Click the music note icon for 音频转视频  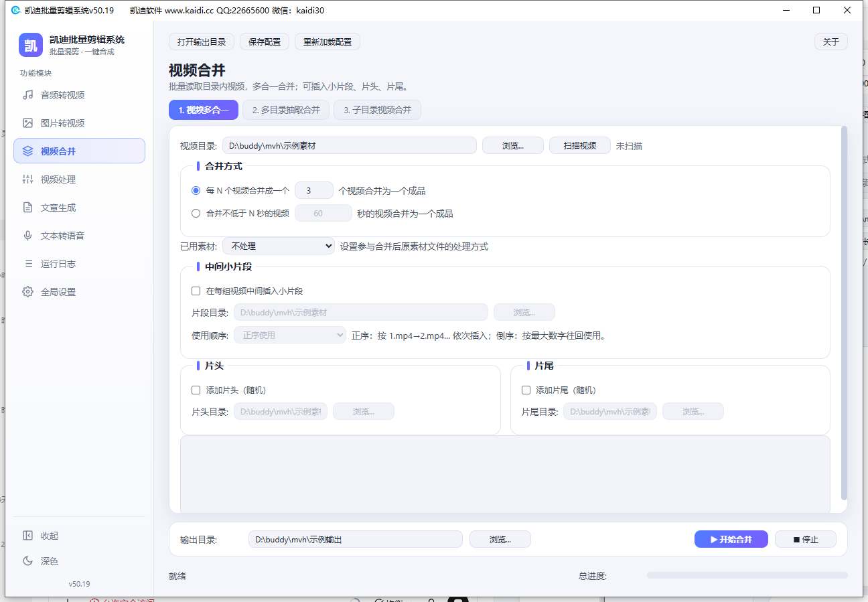tap(28, 95)
